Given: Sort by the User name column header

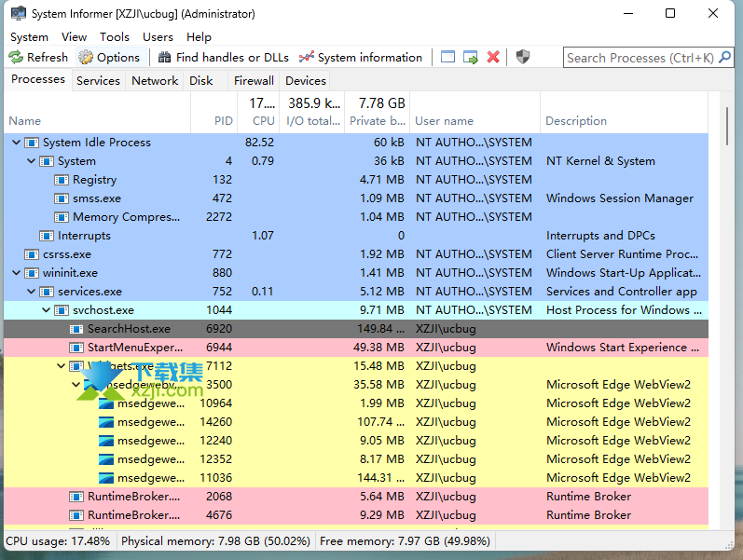Looking at the screenshot, I should pos(475,113).
